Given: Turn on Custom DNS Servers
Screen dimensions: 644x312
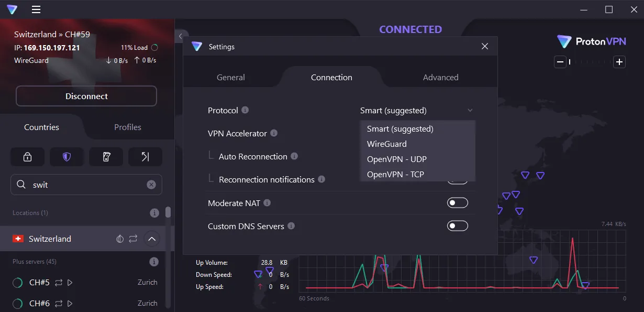Looking at the screenshot, I should coord(457,225).
